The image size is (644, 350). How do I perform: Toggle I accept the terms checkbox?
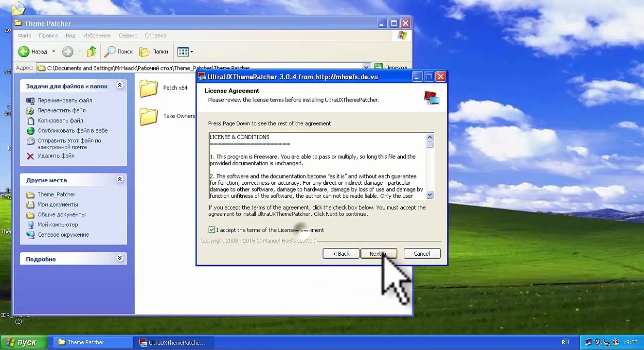(x=212, y=230)
